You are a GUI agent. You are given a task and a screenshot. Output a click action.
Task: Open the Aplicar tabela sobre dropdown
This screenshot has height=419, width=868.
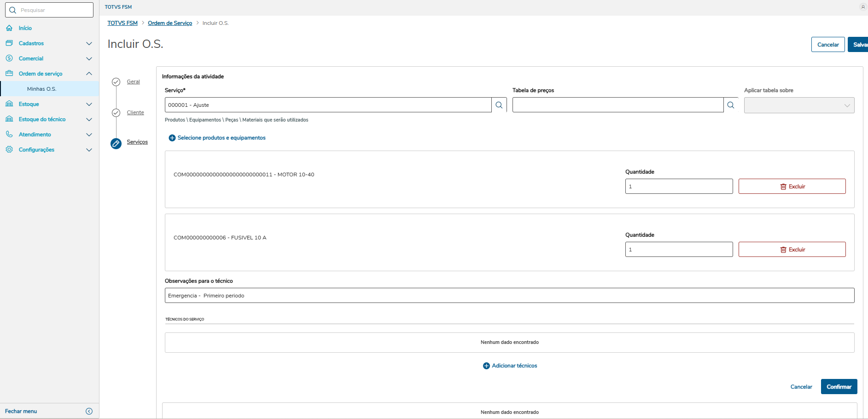(799, 105)
